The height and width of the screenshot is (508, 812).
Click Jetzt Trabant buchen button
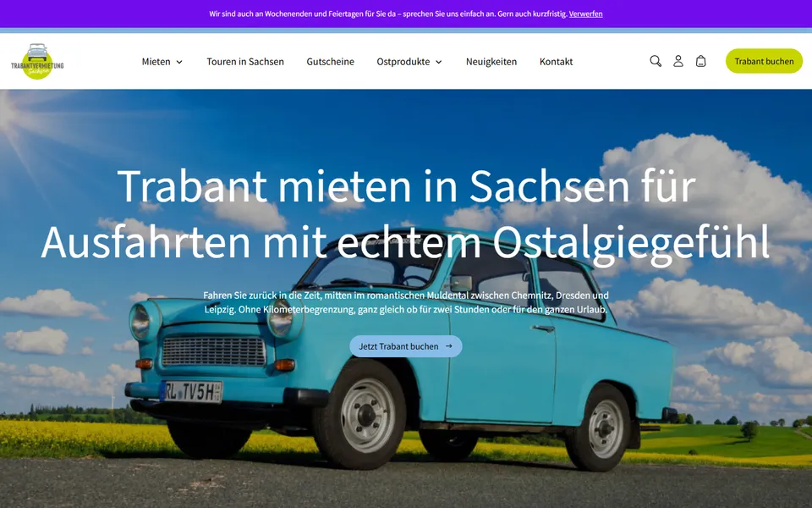405,346
